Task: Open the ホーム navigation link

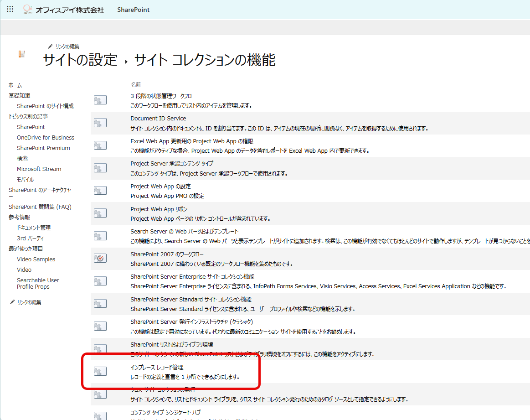Action: (x=15, y=85)
